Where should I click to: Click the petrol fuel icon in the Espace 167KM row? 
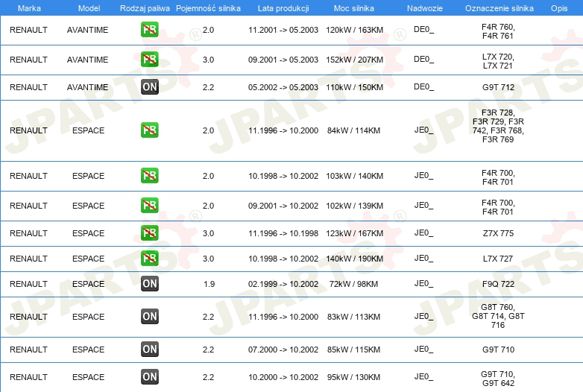[x=150, y=233]
